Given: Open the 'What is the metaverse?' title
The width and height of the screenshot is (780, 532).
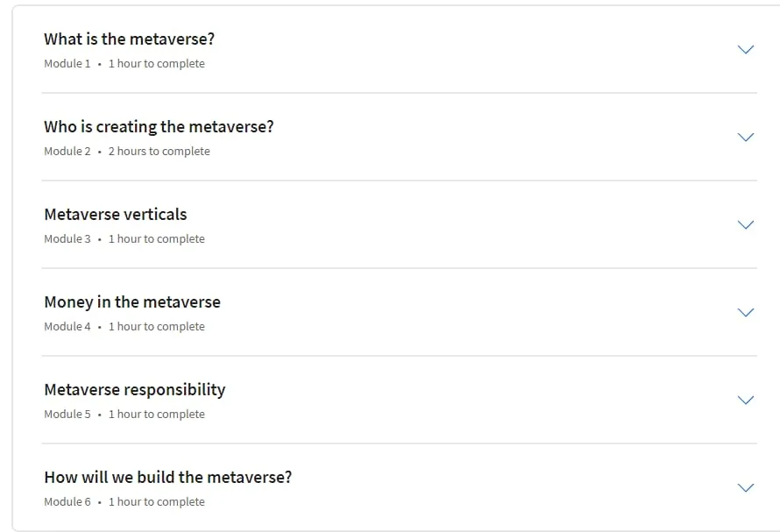Looking at the screenshot, I should click(x=130, y=39).
